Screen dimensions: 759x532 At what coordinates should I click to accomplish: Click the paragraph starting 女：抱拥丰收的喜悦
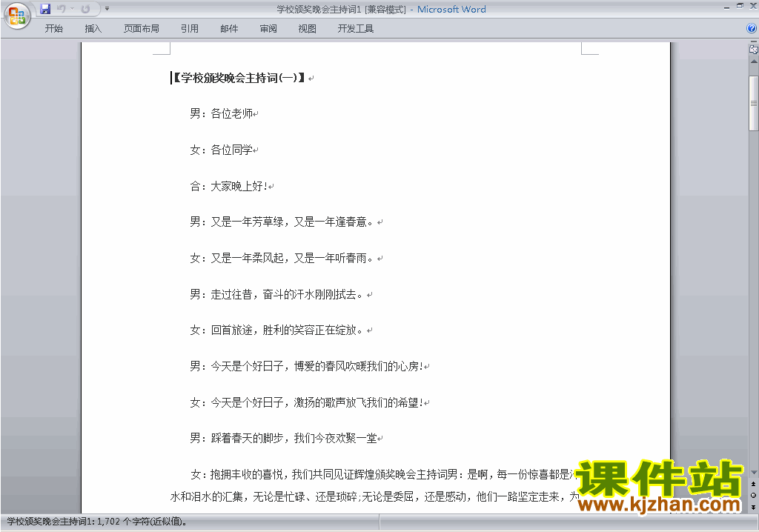tap(374, 485)
